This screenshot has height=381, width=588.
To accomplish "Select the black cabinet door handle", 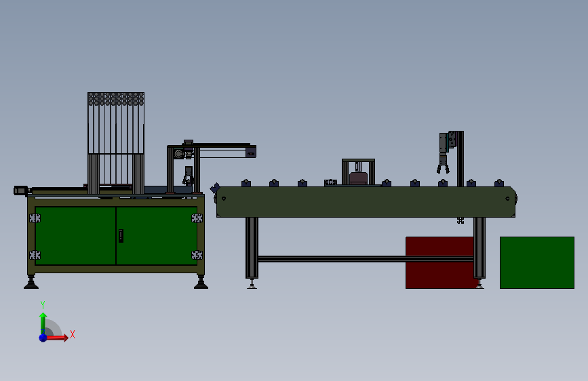I will click(x=121, y=236).
